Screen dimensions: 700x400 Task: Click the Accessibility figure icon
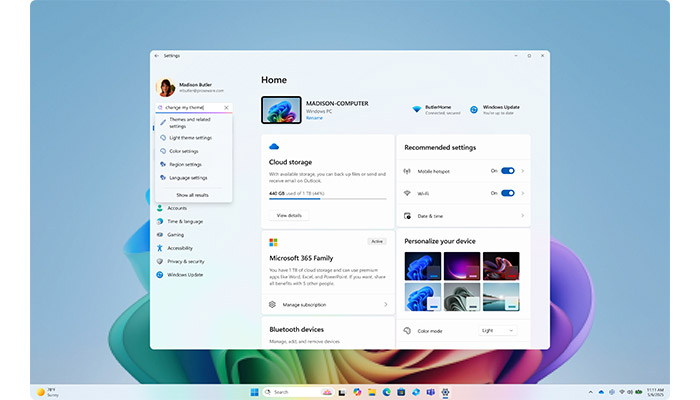pos(159,248)
